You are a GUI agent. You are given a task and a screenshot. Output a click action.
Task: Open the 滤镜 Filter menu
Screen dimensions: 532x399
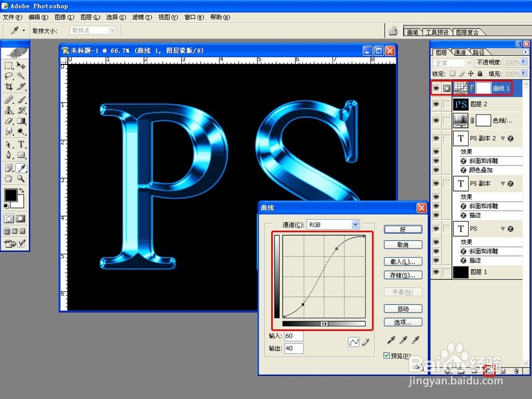142,16
